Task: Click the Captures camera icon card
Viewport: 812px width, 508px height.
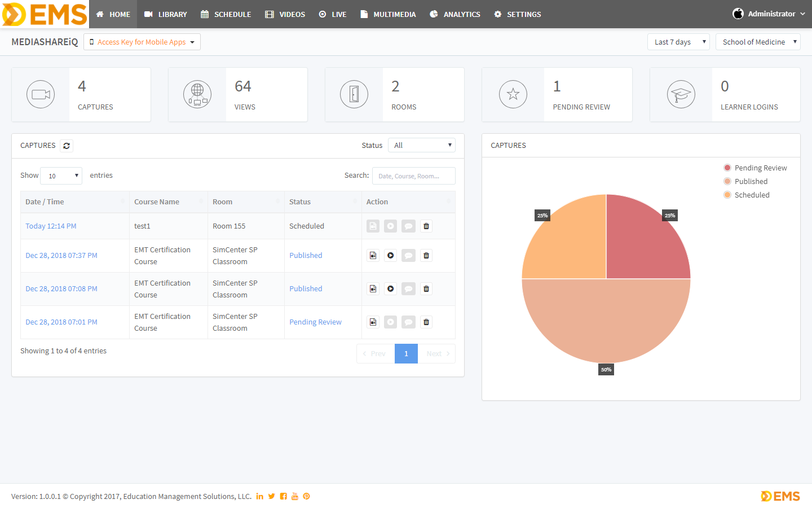Action: click(x=41, y=94)
